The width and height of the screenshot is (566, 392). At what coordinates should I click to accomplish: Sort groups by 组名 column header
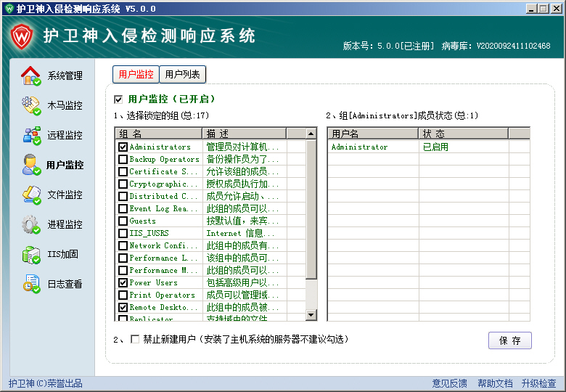point(158,134)
